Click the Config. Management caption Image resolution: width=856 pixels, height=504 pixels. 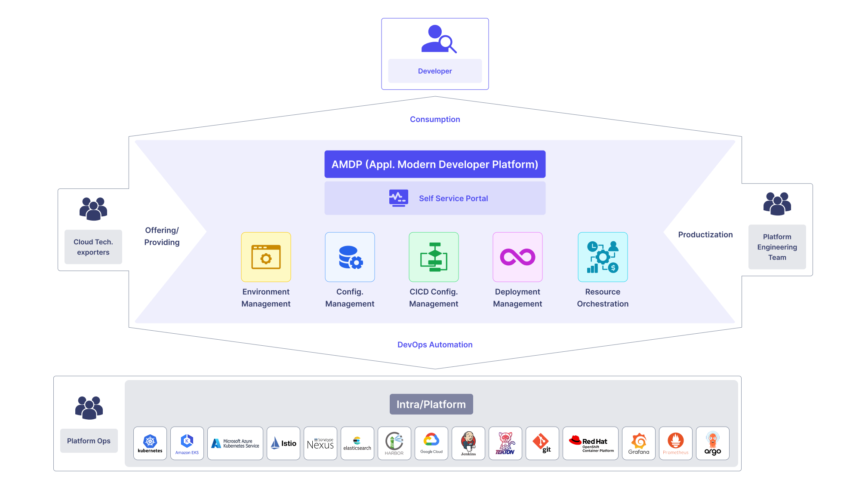click(350, 298)
